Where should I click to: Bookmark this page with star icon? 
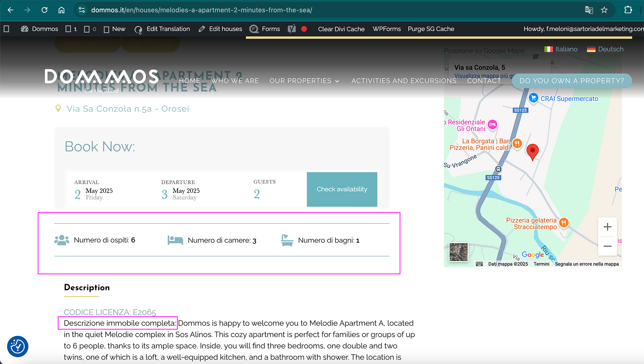(604, 10)
